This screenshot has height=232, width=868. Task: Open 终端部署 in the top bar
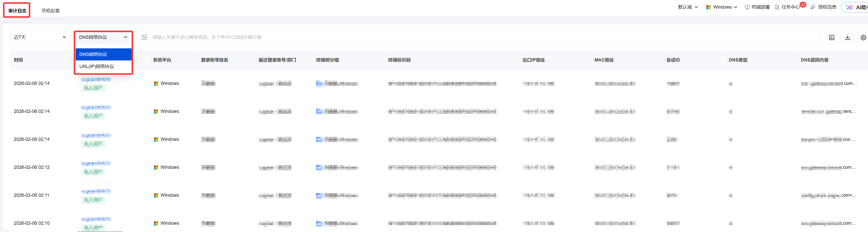tap(757, 7)
